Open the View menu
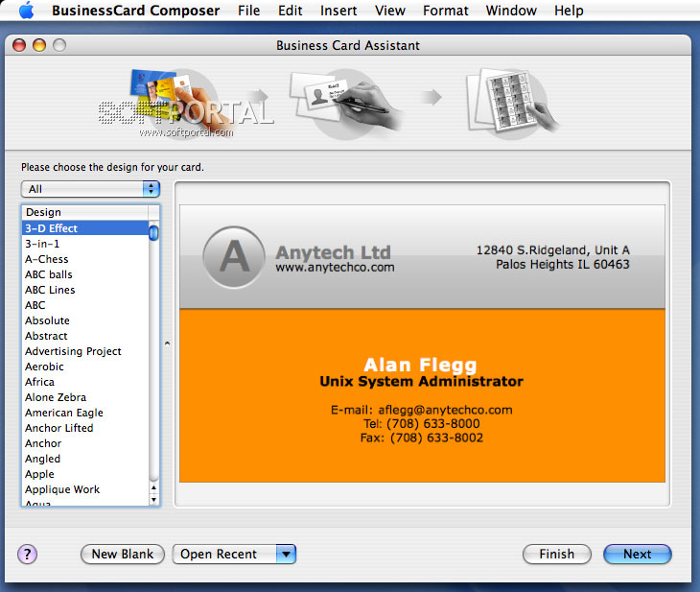 click(389, 11)
